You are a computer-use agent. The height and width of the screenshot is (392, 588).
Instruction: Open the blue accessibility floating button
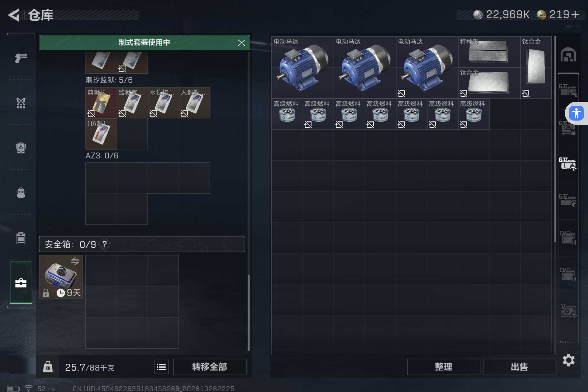pos(576,113)
